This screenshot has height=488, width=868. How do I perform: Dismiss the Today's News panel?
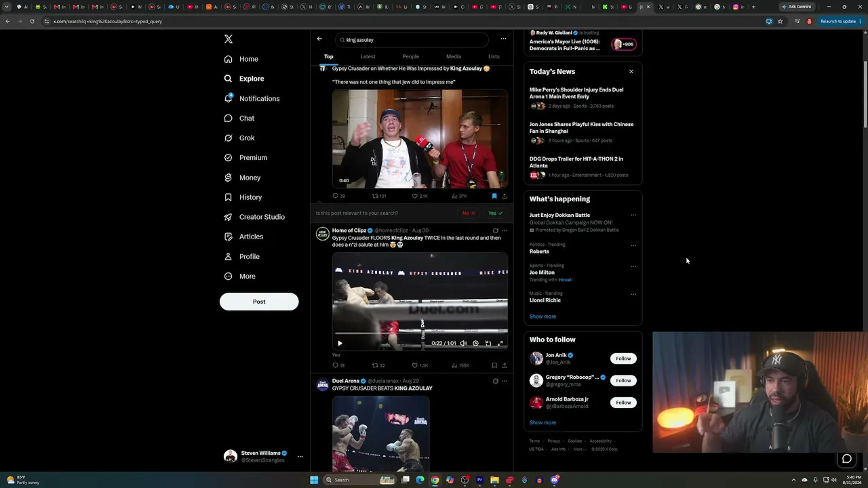pyautogui.click(x=631, y=71)
